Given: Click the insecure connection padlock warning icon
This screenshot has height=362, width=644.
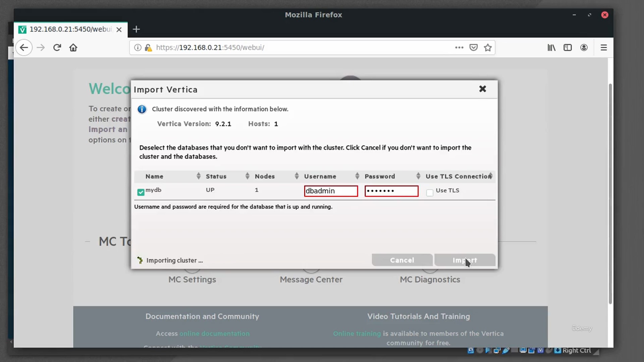Looking at the screenshot, I should tap(148, 48).
